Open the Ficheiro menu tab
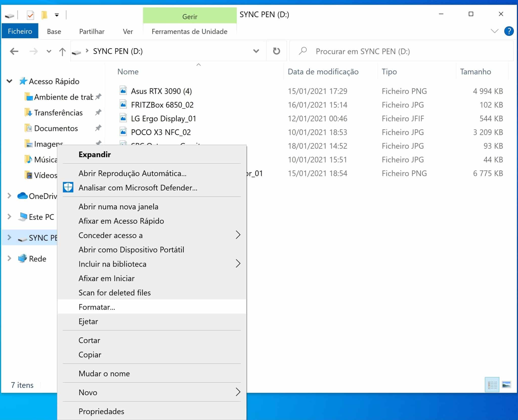518x420 pixels. tap(20, 31)
